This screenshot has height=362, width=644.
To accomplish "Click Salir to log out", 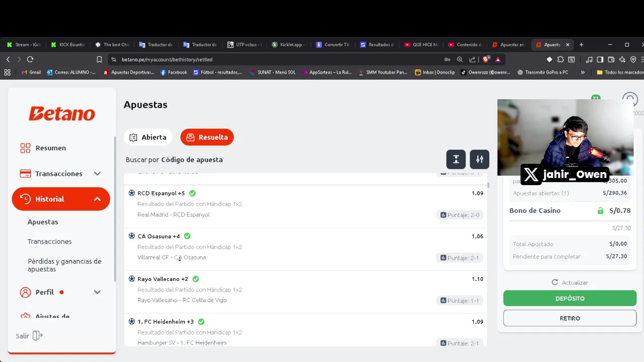I will (29, 336).
